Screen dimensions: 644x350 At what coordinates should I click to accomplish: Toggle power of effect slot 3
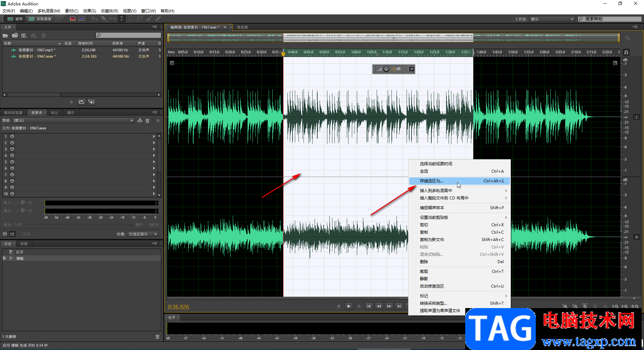coord(12,149)
